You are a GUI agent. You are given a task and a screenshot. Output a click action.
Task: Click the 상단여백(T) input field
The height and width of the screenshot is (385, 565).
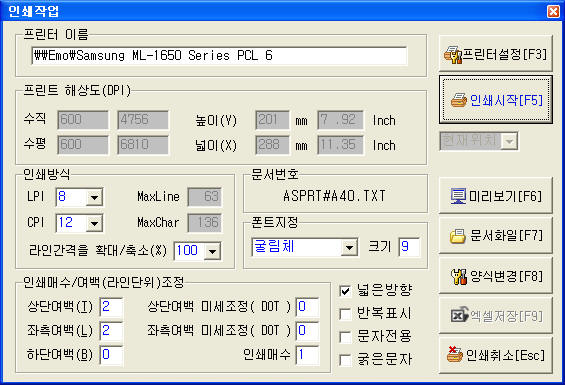tap(111, 307)
